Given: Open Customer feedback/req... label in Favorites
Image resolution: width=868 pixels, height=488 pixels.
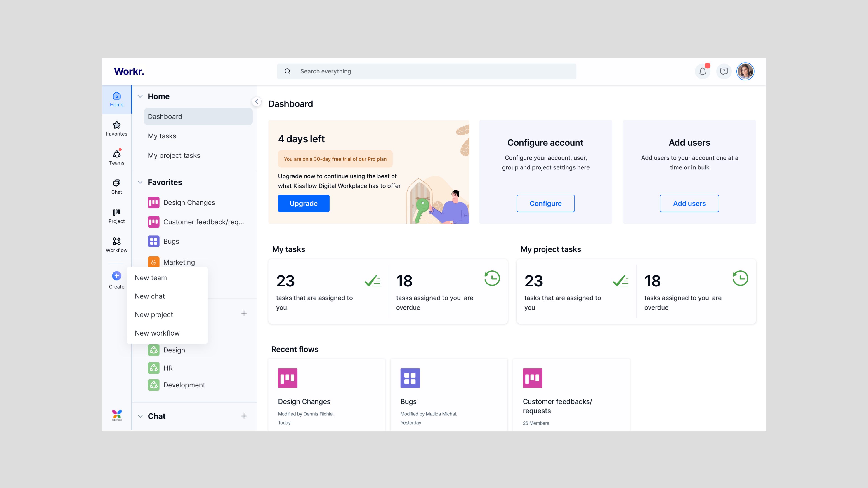Looking at the screenshot, I should tap(203, 222).
